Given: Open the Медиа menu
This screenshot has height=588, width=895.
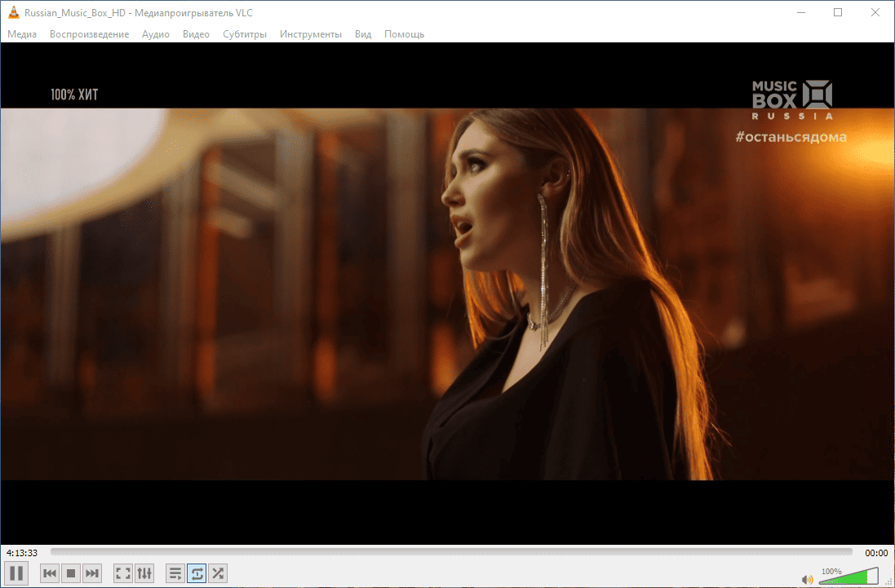Looking at the screenshot, I should pos(22,34).
